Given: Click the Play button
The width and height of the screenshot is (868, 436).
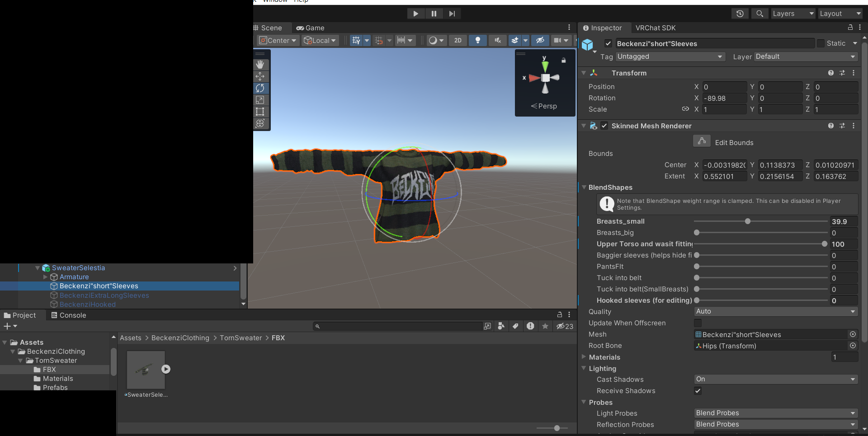Looking at the screenshot, I should click(416, 14).
